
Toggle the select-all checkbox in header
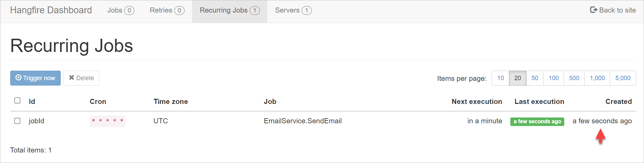pyautogui.click(x=17, y=101)
